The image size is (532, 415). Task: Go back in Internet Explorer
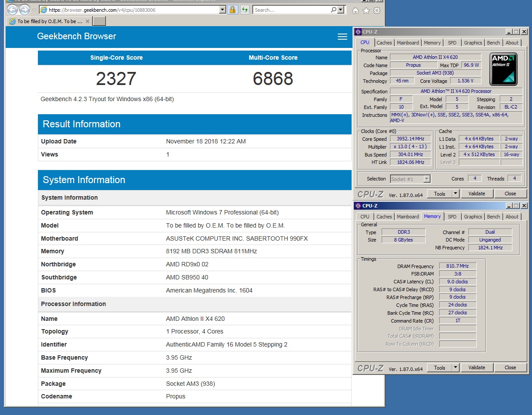pyautogui.click(x=12, y=10)
